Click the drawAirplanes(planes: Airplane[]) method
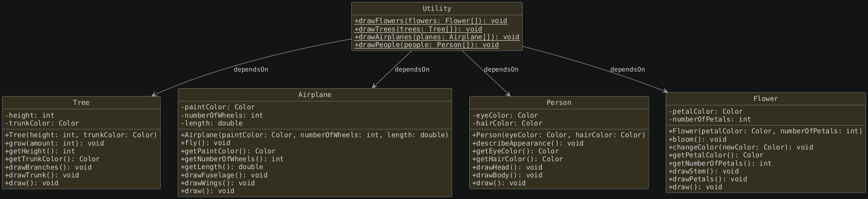 [x=437, y=37]
